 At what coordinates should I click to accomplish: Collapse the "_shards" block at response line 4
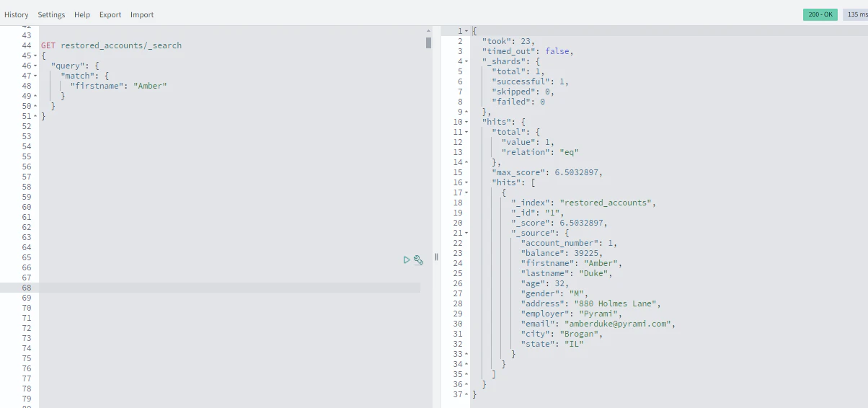[x=466, y=61]
